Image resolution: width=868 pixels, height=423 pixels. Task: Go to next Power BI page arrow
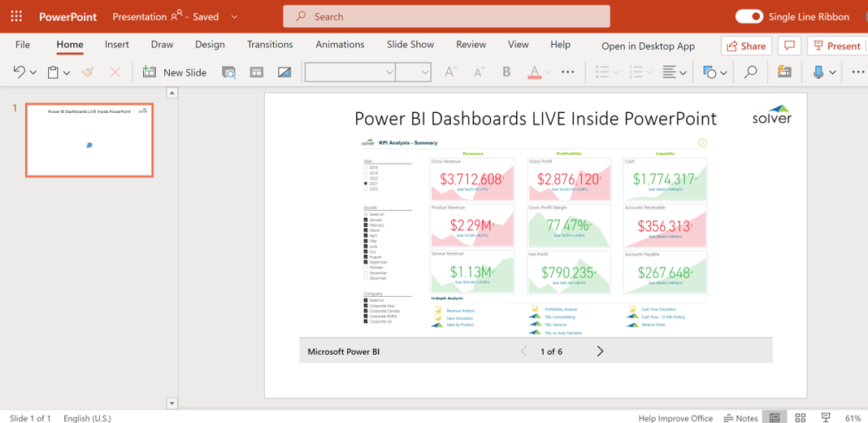pyautogui.click(x=600, y=351)
